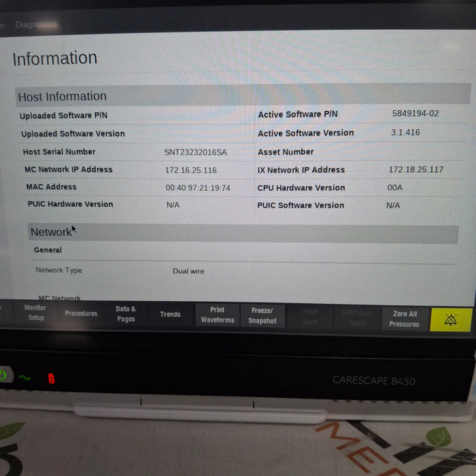Click the General subsection label

[48, 250]
